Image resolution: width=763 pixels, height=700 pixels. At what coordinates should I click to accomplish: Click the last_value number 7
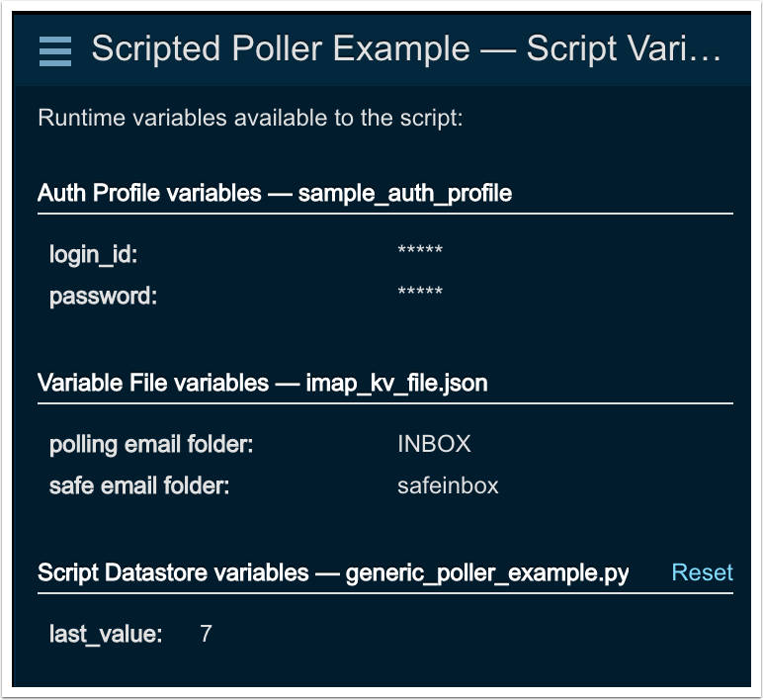coord(206,634)
